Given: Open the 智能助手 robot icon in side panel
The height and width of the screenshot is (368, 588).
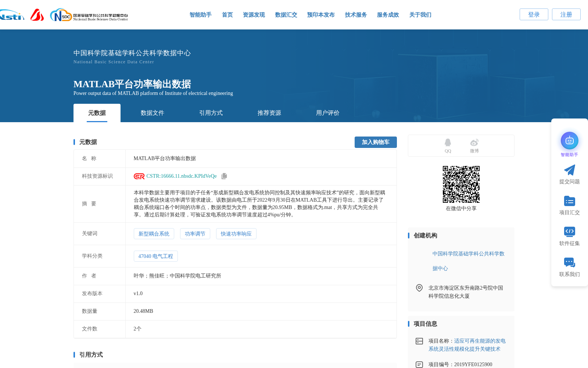Looking at the screenshot, I should point(569,141).
